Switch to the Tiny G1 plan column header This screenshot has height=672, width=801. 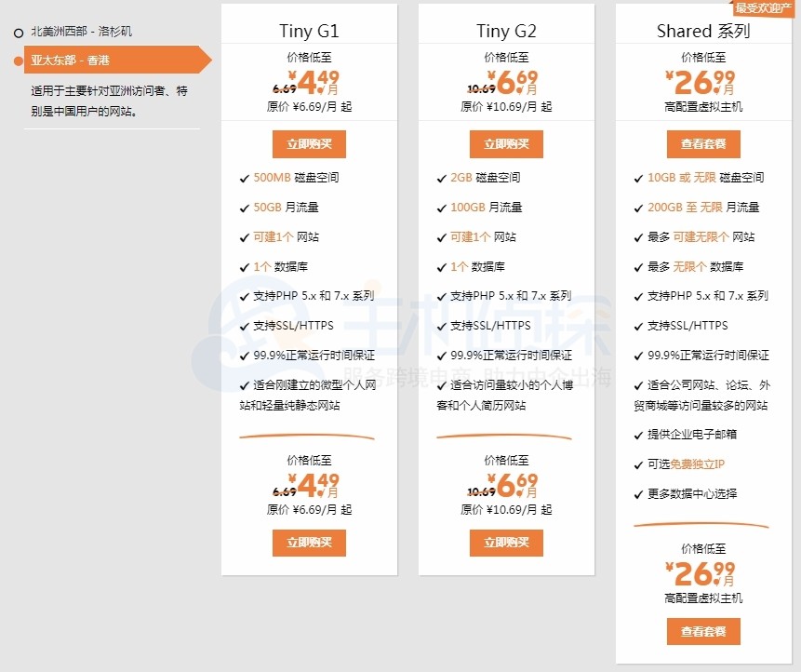click(x=309, y=31)
